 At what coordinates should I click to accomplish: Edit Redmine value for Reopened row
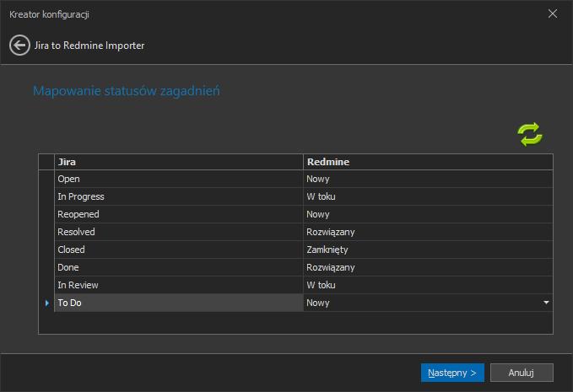(428, 214)
